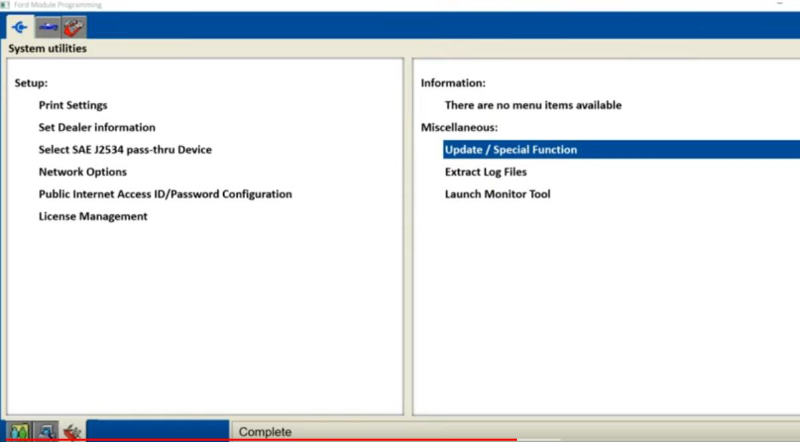Click the Information: heading

click(x=453, y=83)
